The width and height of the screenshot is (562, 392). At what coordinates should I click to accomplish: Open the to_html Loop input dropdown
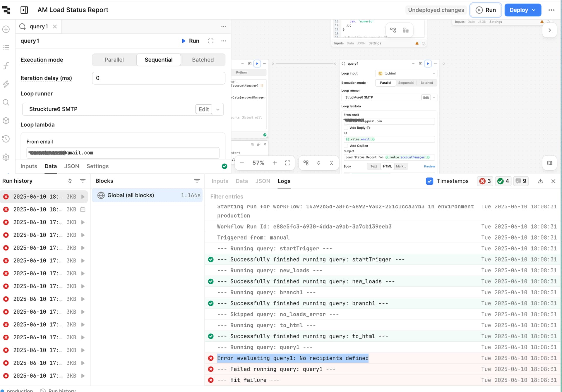pyautogui.click(x=406, y=73)
